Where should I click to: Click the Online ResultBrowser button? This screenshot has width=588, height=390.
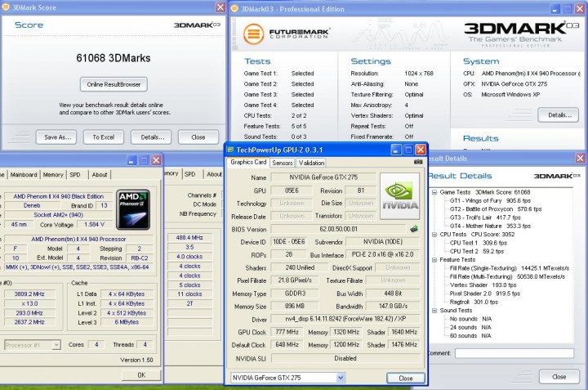114,84
